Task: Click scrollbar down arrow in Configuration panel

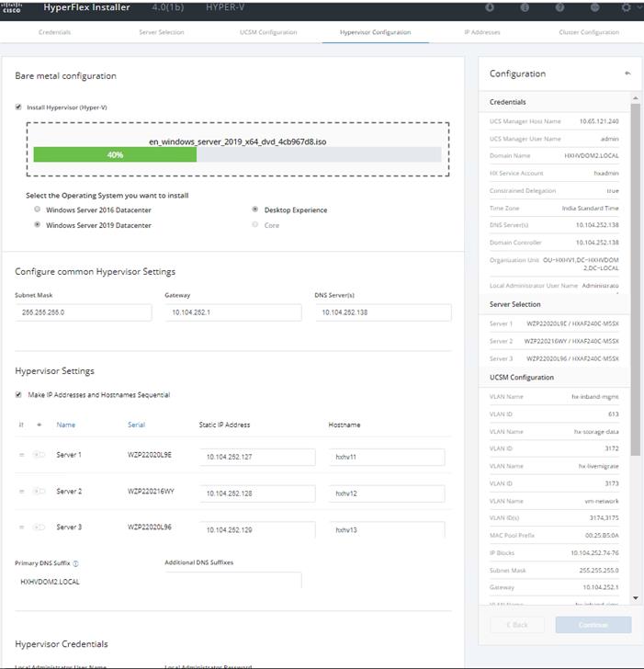Action: [x=635, y=597]
